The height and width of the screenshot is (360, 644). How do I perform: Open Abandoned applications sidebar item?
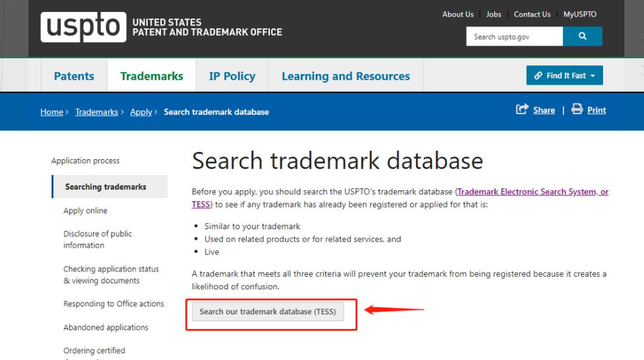(106, 328)
